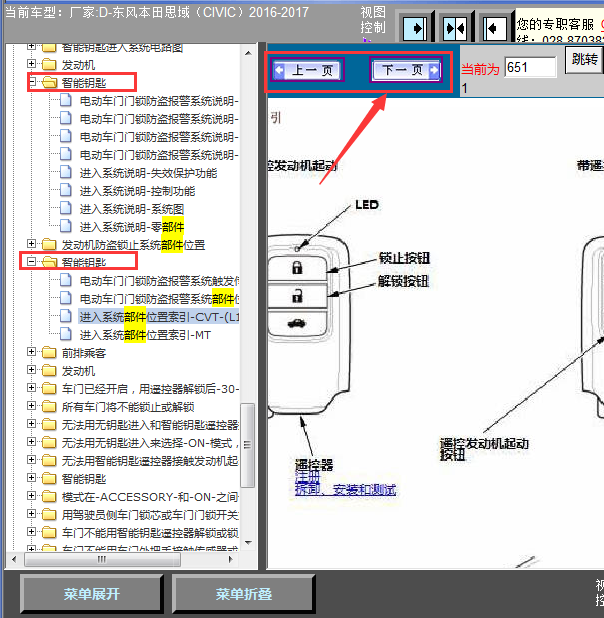Open document 进入系统部件位置索引-MT

pyautogui.click(x=145, y=335)
